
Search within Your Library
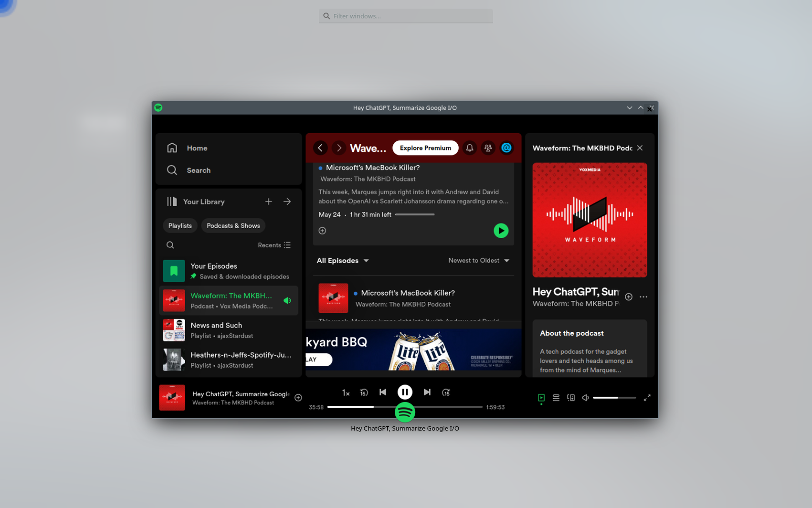coord(171,245)
